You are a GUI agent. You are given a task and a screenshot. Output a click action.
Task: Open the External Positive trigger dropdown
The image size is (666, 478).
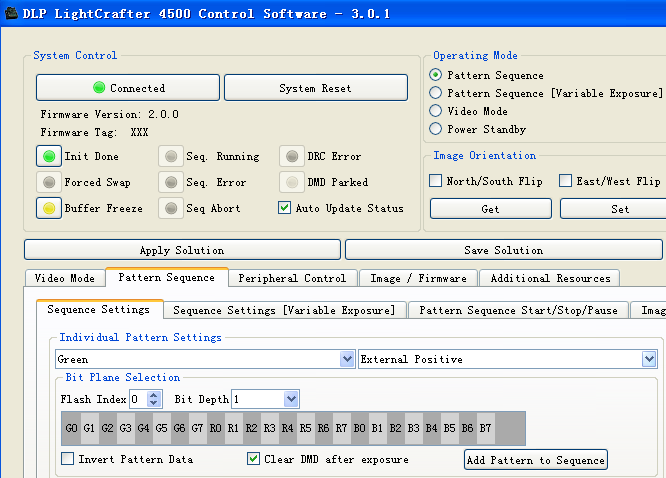(x=649, y=359)
